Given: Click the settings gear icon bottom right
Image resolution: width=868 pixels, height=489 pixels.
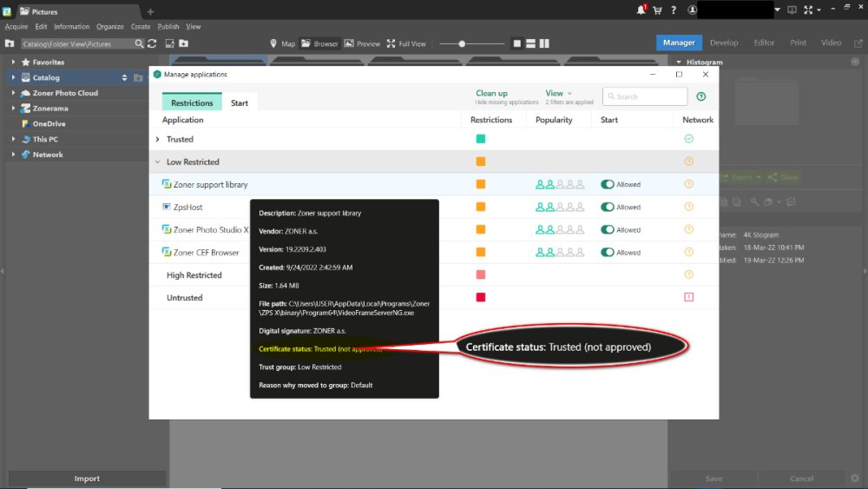Looking at the screenshot, I should pyautogui.click(x=854, y=479).
